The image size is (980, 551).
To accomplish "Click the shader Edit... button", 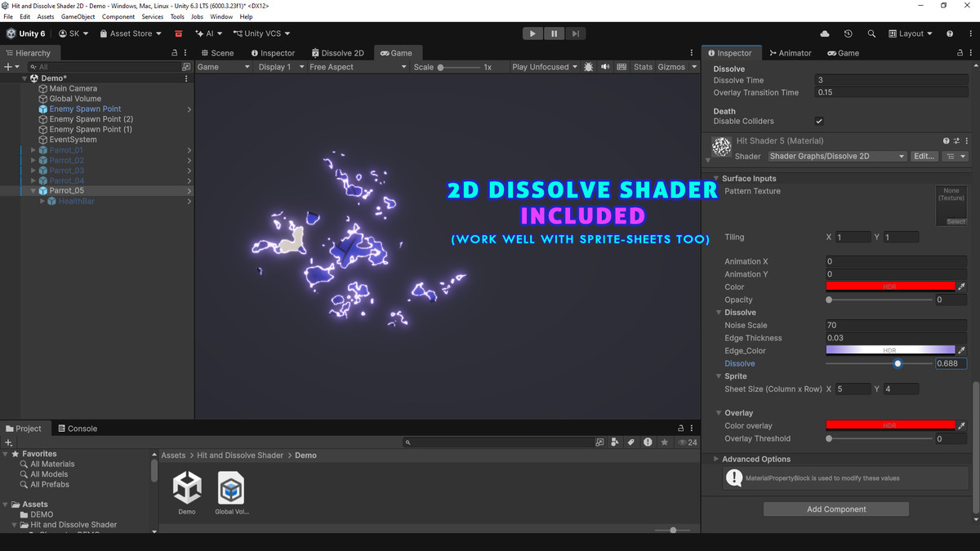I will [924, 156].
